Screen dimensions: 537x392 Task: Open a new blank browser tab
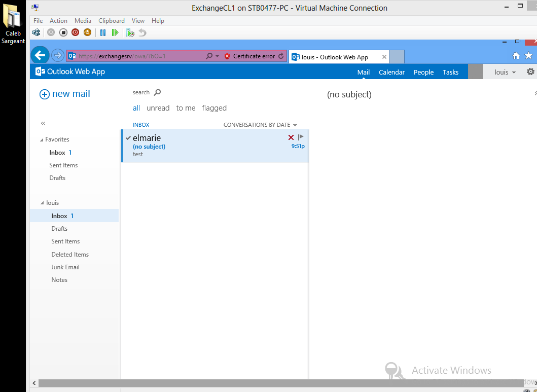tap(397, 57)
